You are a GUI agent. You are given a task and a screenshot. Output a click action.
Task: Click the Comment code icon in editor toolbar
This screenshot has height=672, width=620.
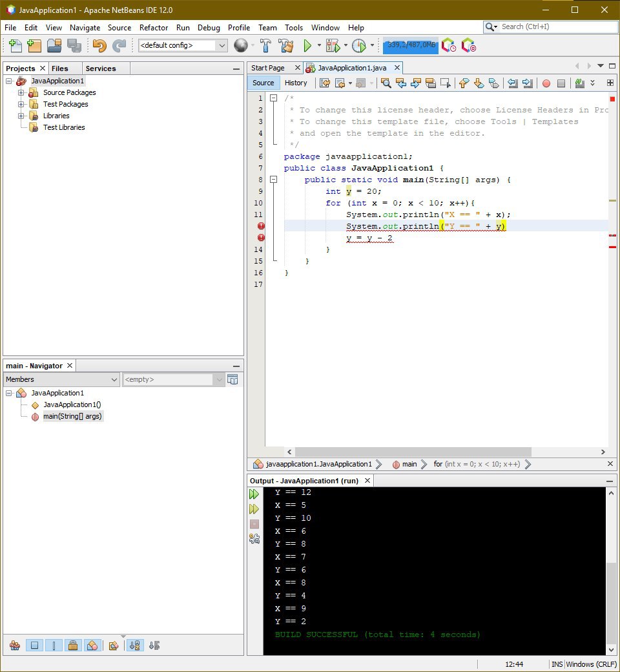click(x=580, y=83)
